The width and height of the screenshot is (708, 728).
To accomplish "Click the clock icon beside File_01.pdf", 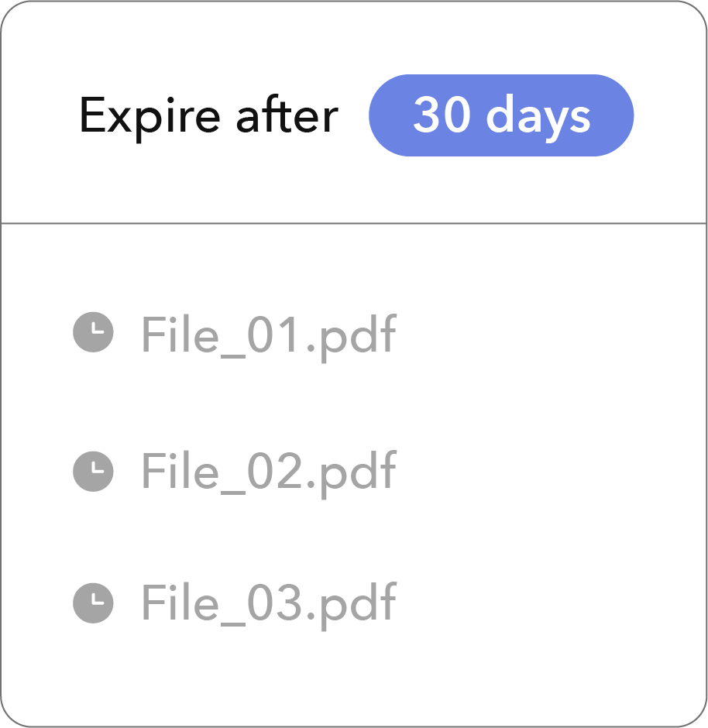I will pos(93,332).
